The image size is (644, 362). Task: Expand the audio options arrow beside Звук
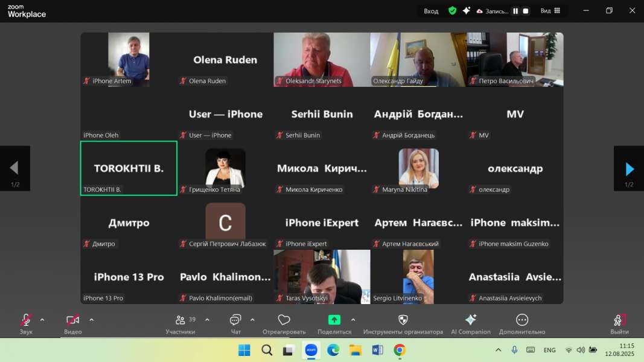click(42, 320)
